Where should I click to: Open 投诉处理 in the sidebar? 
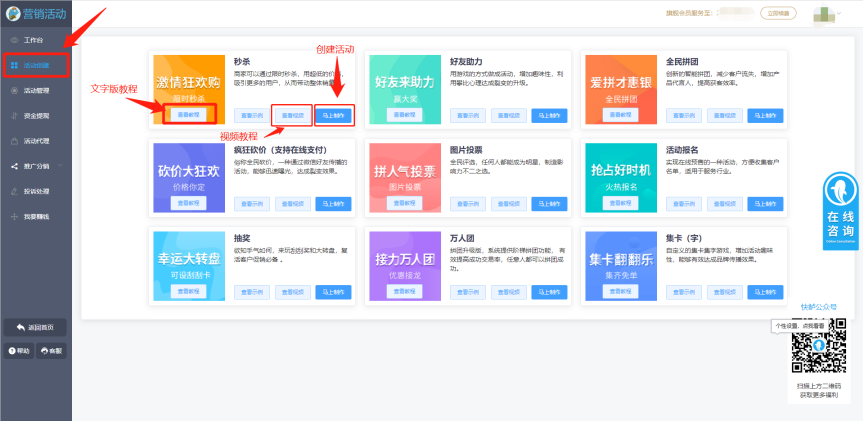(x=36, y=191)
